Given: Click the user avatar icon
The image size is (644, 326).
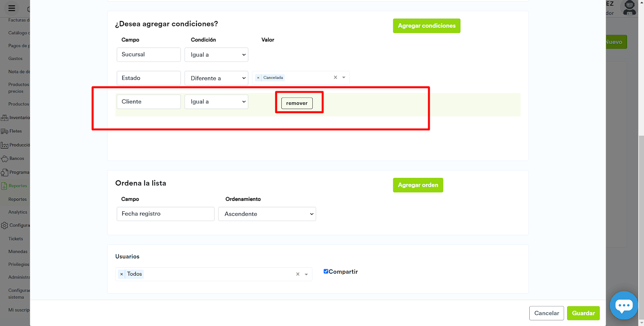Looking at the screenshot, I should pos(629,8).
